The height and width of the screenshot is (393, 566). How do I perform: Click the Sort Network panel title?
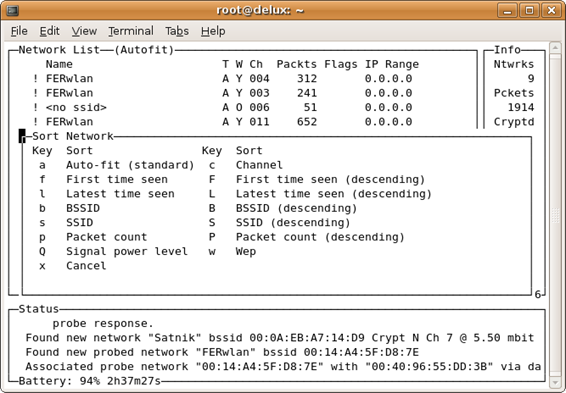(73, 136)
